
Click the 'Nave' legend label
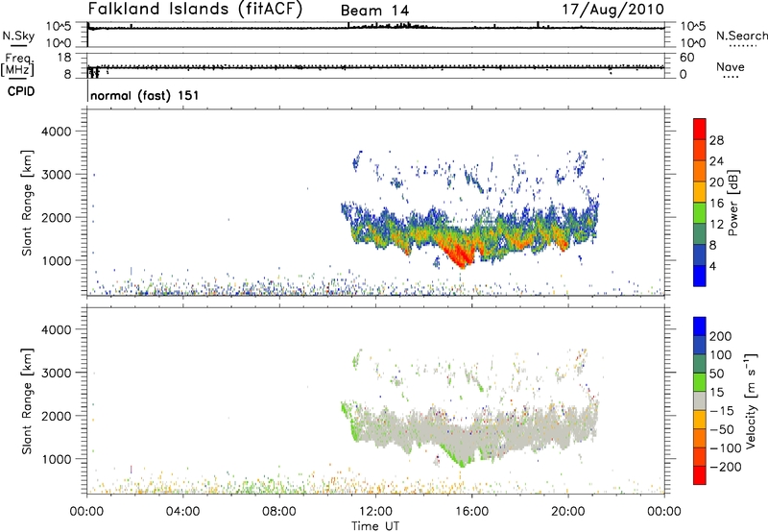click(731, 66)
